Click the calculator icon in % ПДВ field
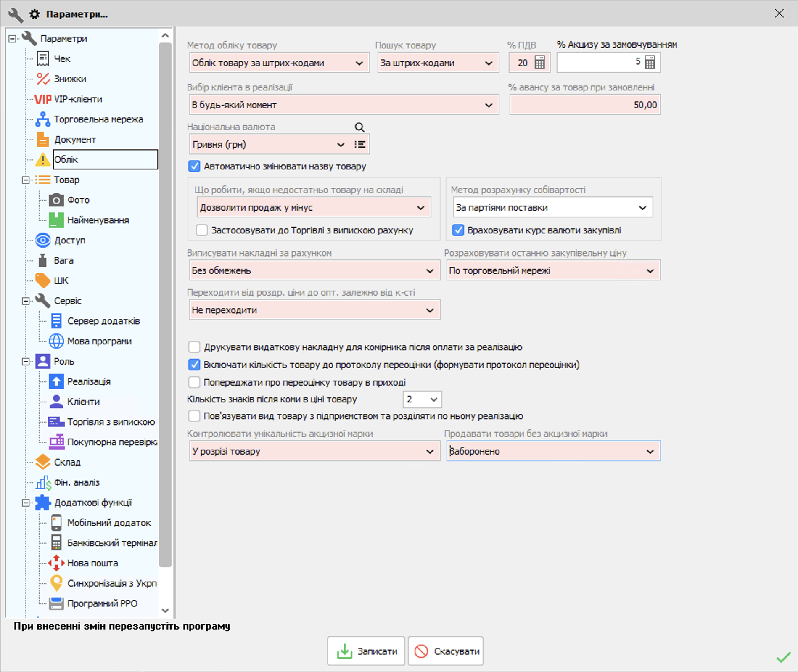The image size is (798, 672). [539, 63]
